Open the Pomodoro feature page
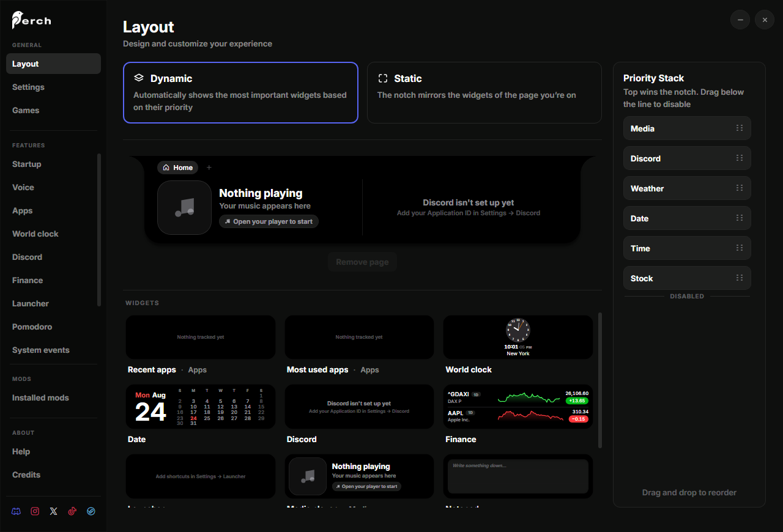Viewport: 783px width, 532px height. pyautogui.click(x=50, y=327)
